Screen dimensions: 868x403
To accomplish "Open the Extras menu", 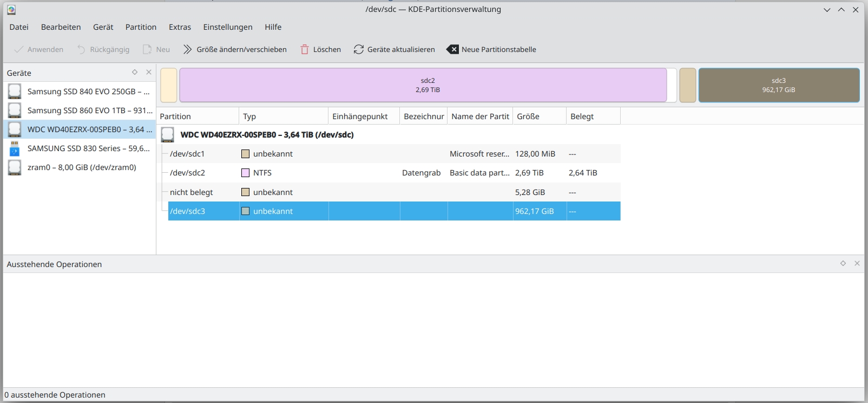I will 180,27.
